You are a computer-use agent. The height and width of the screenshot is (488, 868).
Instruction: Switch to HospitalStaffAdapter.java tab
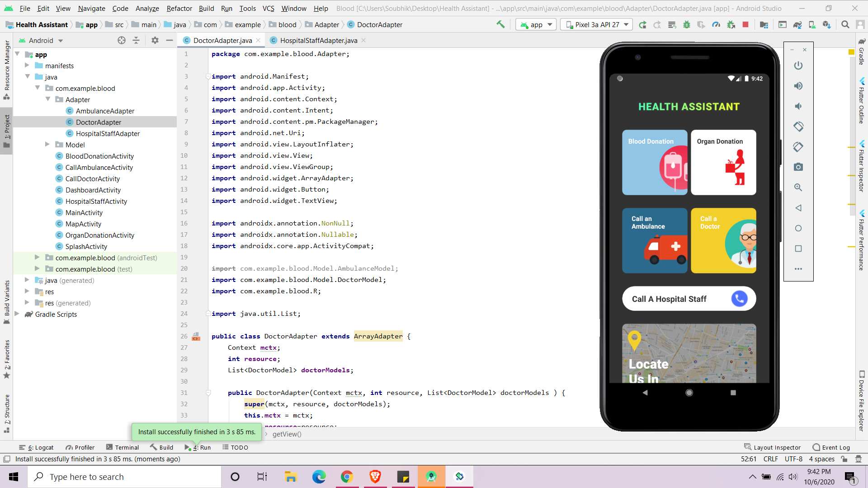click(x=319, y=40)
